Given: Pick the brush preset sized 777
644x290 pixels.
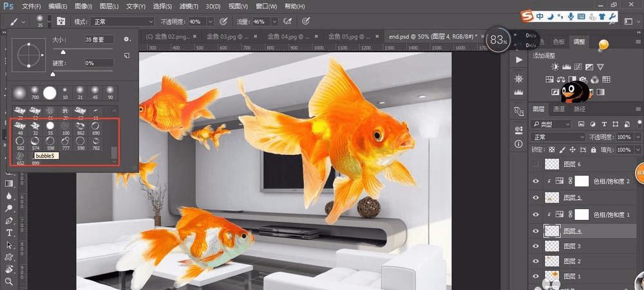Looking at the screenshot, I should (65, 143).
